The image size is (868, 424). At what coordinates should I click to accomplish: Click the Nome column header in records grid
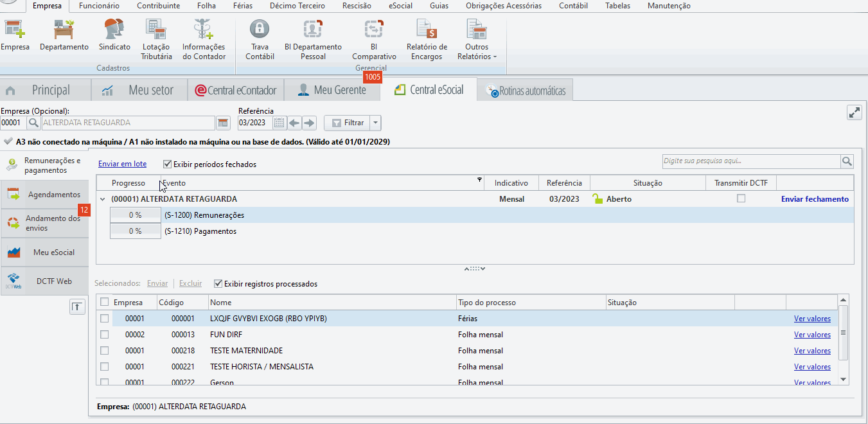(x=332, y=302)
